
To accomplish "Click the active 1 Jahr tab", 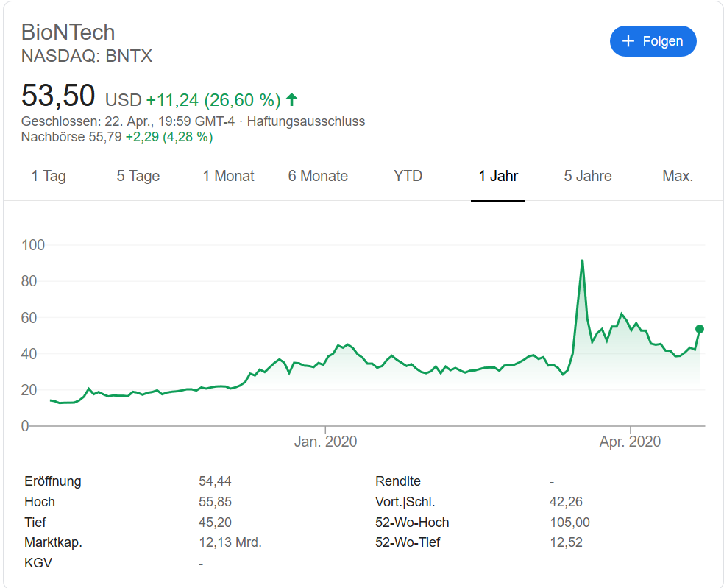I will [498, 176].
